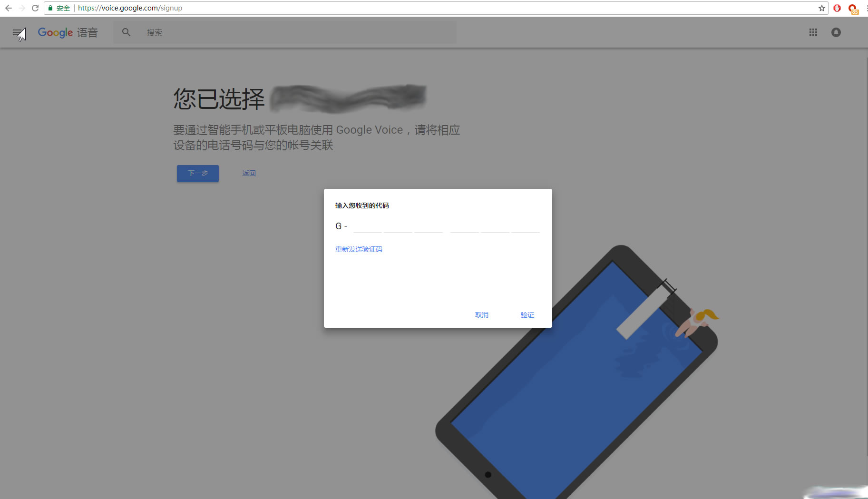Click the fifth code digit field
Image resolution: width=868 pixels, height=499 pixels.
point(495,226)
